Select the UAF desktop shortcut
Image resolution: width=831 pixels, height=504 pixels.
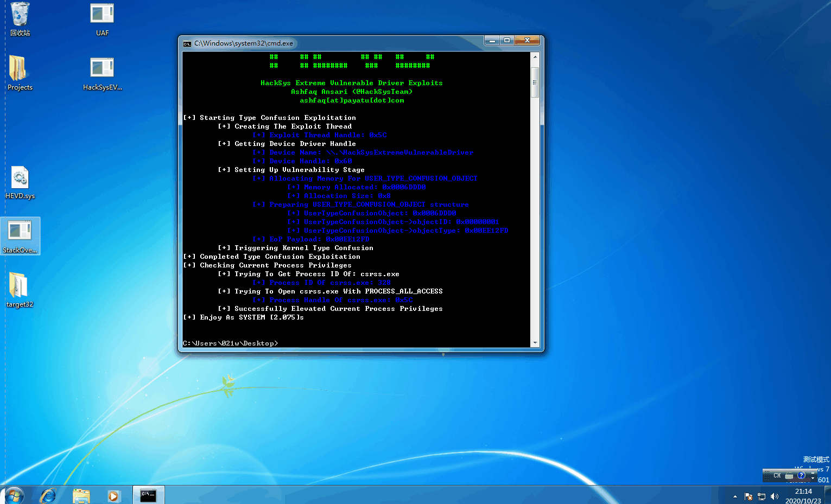[102, 20]
